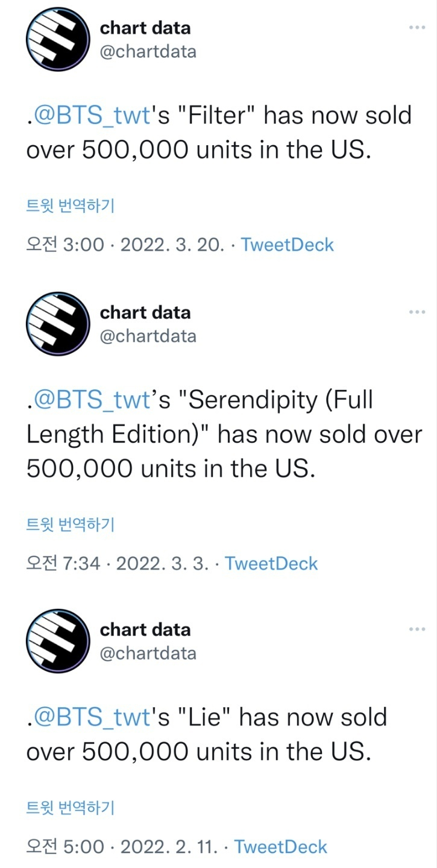
Task: Translate the "Lie" tweet via 트윗 번역하기
Action: pos(70,808)
